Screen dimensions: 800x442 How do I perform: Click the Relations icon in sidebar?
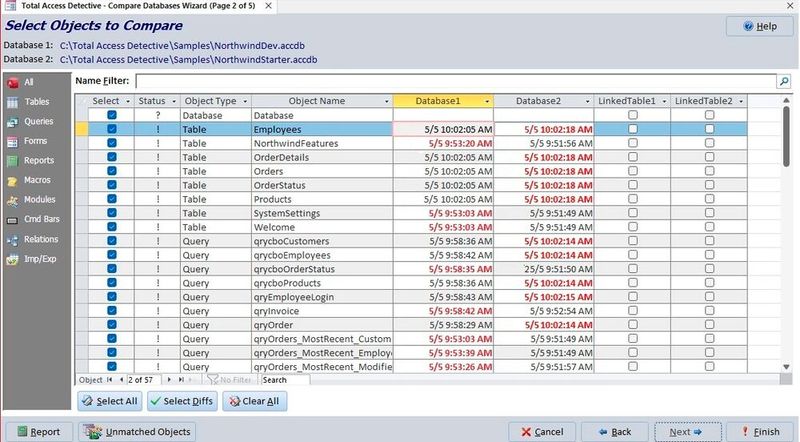tap(13, 240)
